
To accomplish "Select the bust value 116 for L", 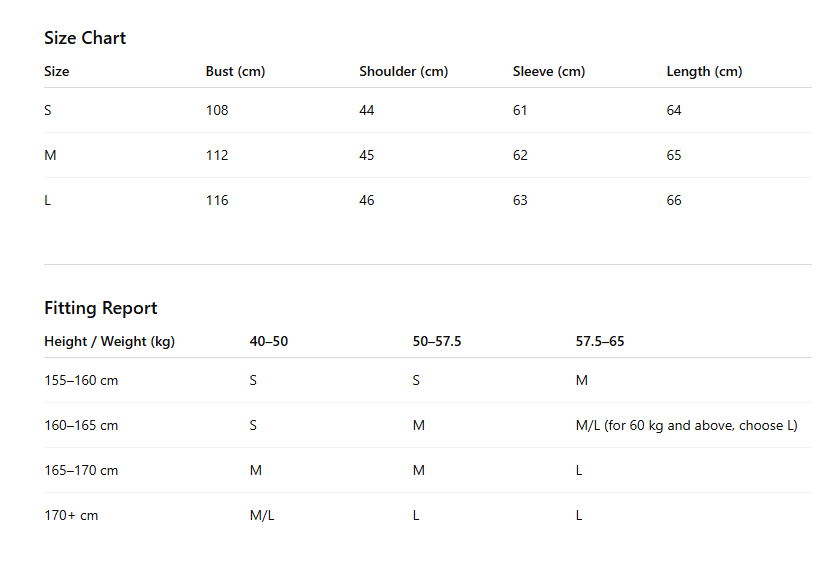I will coord(217,200).
